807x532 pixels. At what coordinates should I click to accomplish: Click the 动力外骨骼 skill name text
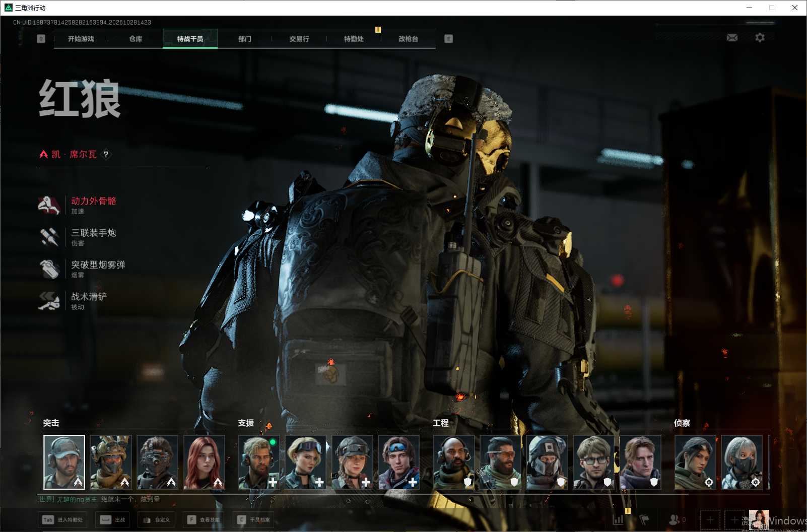point(94,201)
